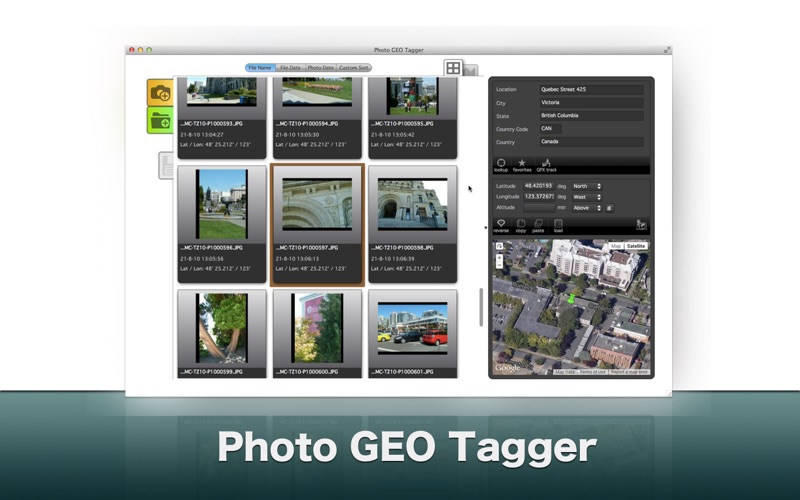The image size is (800, 500).
Task: Open Terms of Use map link
Action: tap(592, 372)
